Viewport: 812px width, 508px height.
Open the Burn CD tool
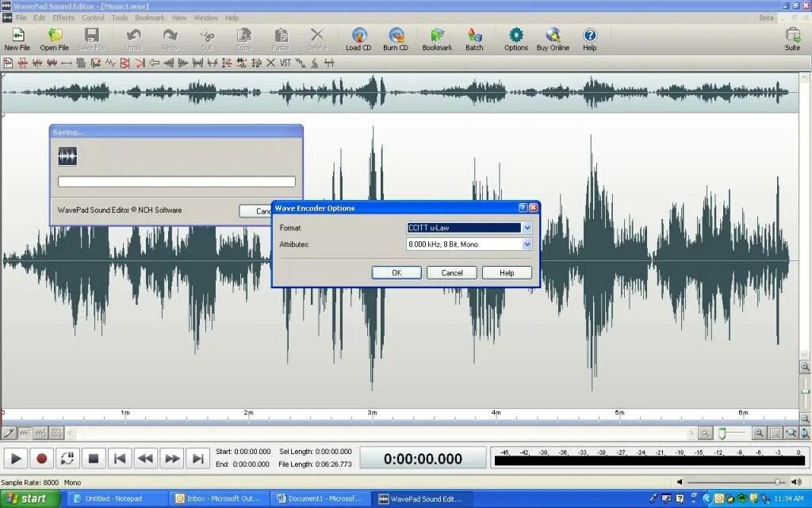click(396, 40)
